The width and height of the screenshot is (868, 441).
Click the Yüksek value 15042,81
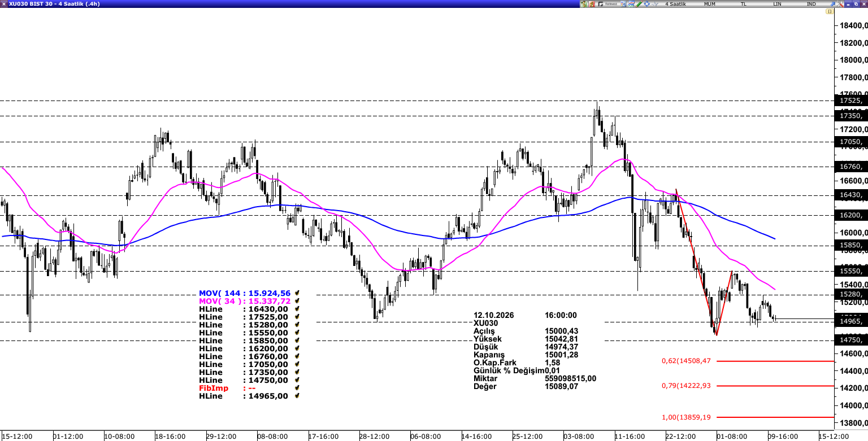562,339
